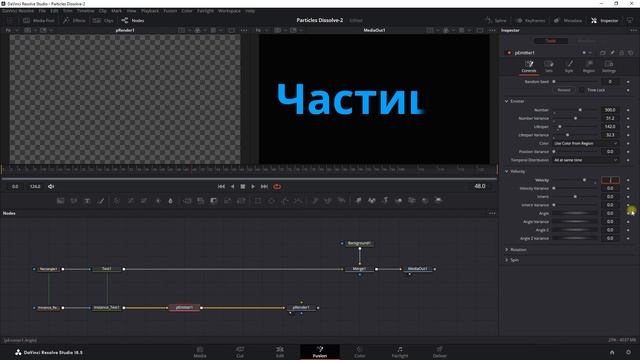Select the pRender1 node

click(301, 308)
